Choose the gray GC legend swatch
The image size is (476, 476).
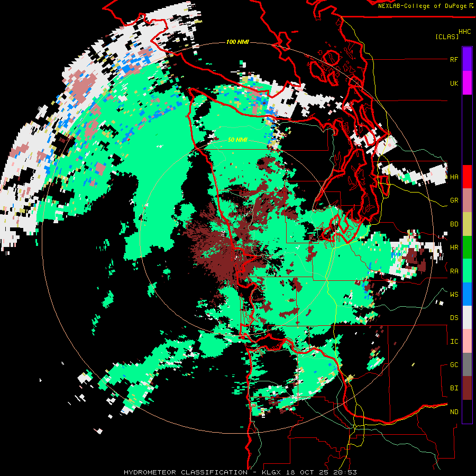click(x=467, y=364)
